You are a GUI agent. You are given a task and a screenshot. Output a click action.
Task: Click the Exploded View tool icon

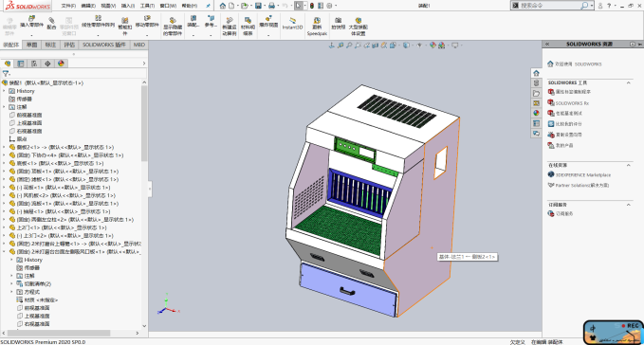coord(268,18)
